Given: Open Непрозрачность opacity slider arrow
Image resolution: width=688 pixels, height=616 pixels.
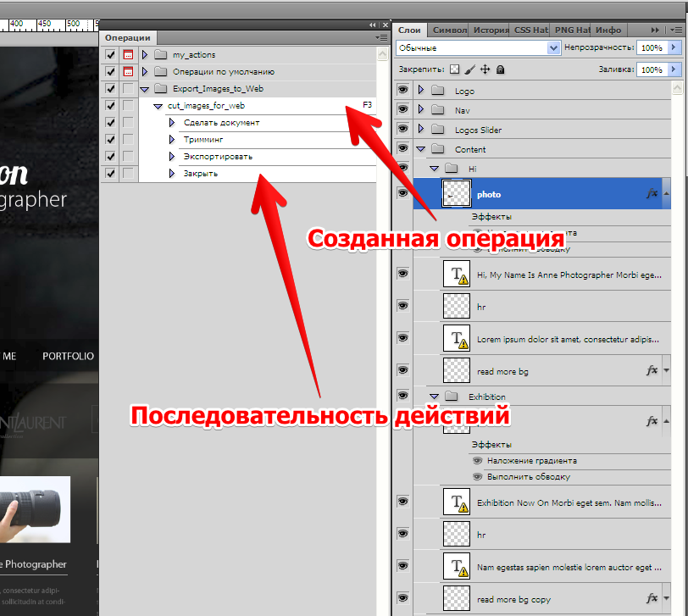Looking at the screenshot, I should [674, 47].
